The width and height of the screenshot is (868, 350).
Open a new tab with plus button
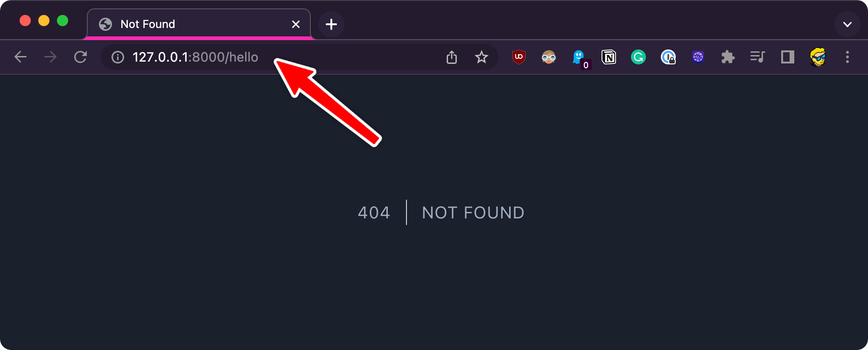tap(331, 24)
